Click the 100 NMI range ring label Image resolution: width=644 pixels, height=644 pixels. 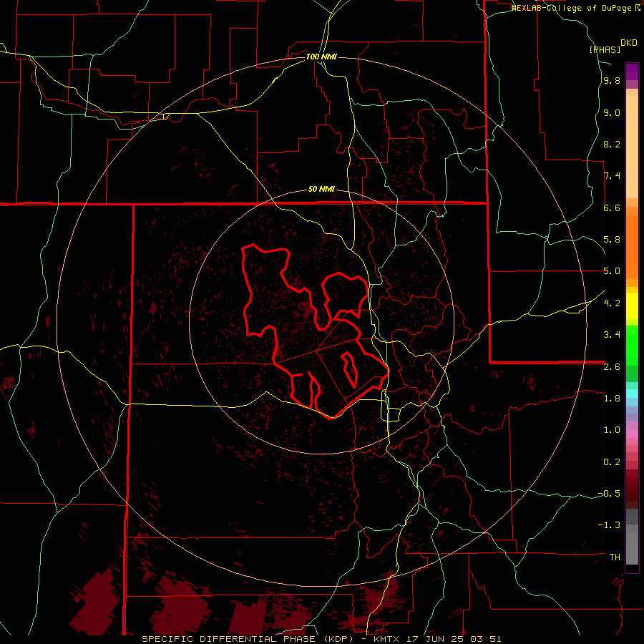tap(321, 57)
